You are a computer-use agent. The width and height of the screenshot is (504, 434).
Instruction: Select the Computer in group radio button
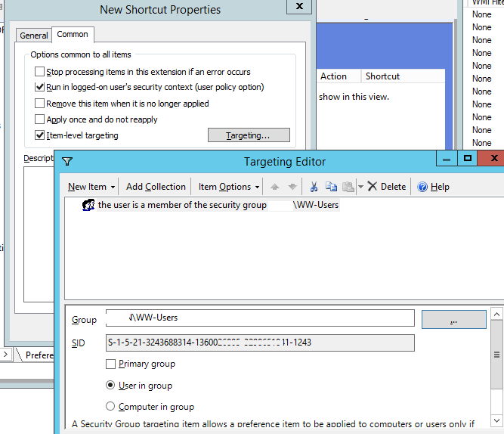110,406
